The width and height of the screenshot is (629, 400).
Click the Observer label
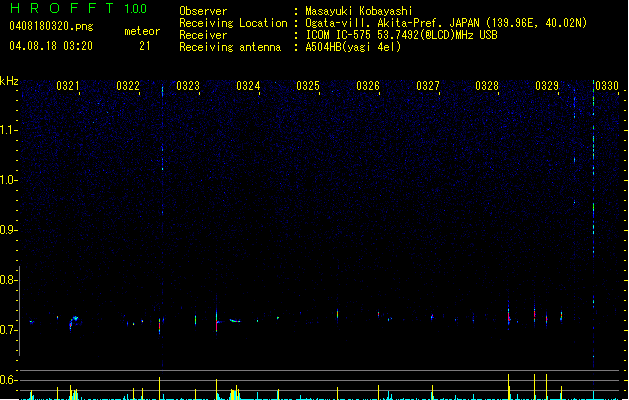[203, 11]
